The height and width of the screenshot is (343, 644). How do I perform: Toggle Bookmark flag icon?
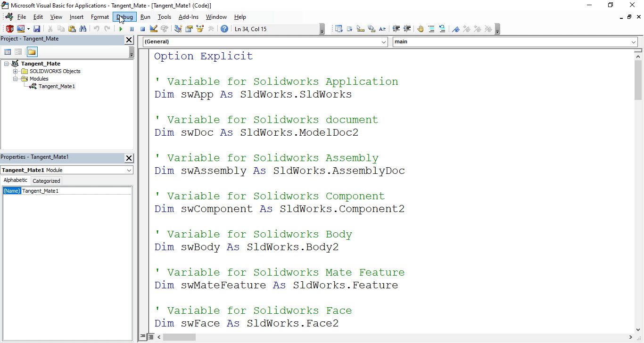456,29
